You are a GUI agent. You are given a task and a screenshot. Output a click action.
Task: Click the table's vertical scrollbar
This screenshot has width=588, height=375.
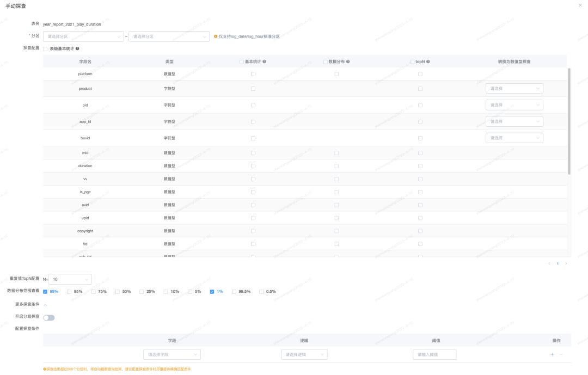pos(569,120)
